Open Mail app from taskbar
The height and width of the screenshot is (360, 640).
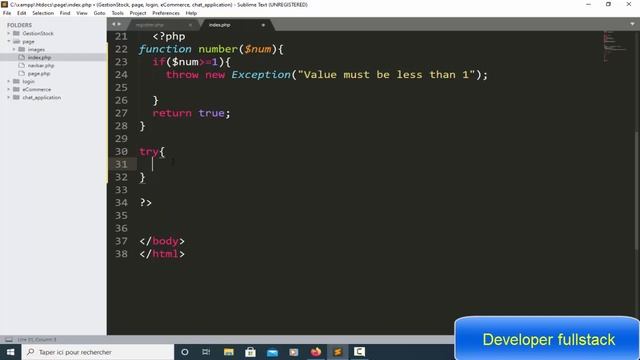tap(272, 352)
